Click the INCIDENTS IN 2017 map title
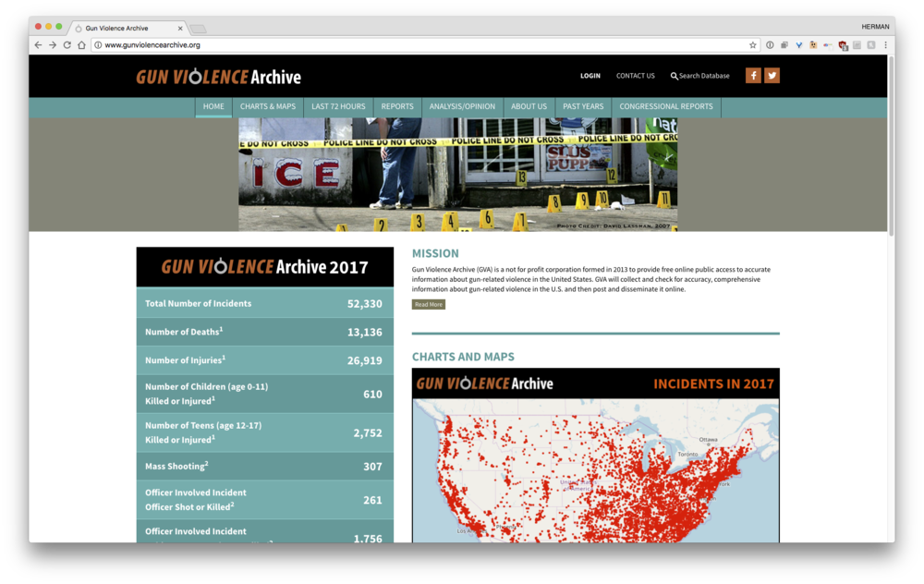Viewport: 924px width, 584px height. (713, 384)
